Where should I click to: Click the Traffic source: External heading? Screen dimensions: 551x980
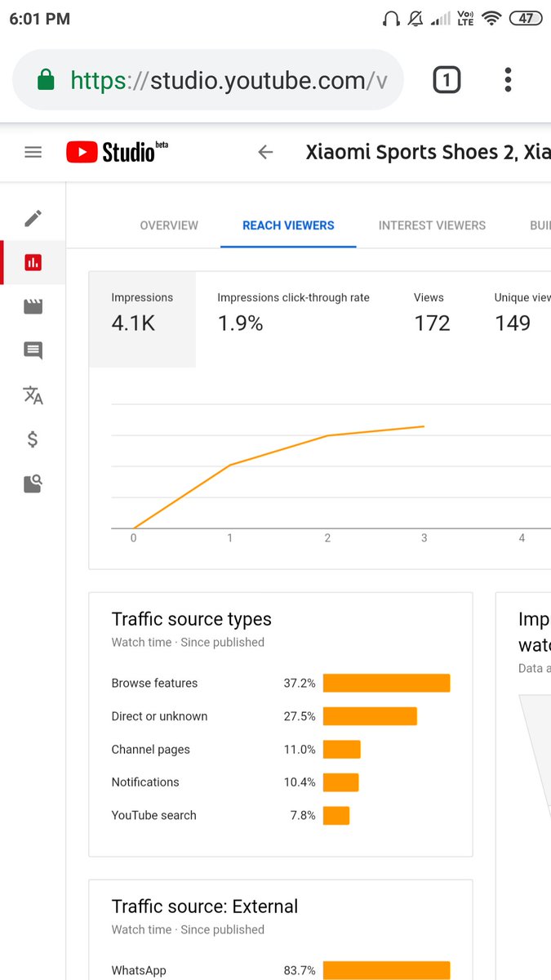[205, 906]
